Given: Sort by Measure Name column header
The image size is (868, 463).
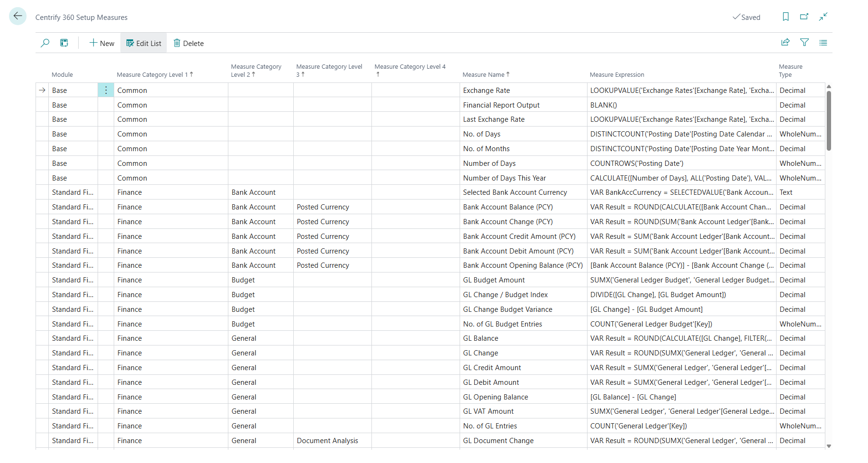Looking at the screenshot, I should point(486,75).
